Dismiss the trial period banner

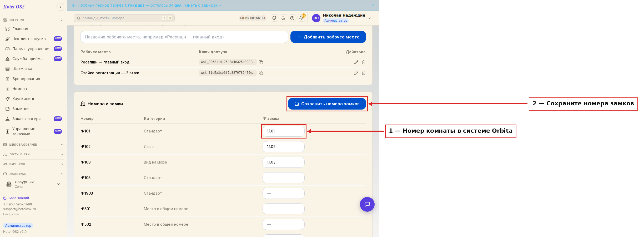click(x=373, y=5)
